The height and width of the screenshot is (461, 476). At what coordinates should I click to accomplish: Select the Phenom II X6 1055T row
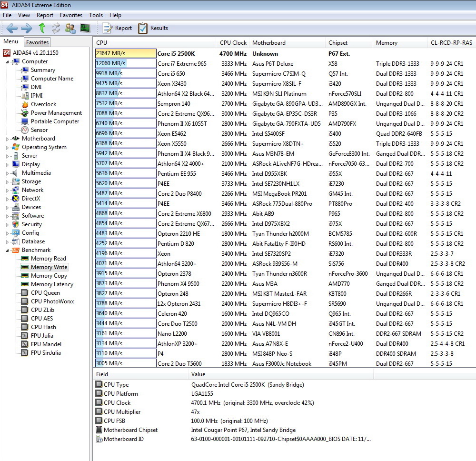click(285, 124)
